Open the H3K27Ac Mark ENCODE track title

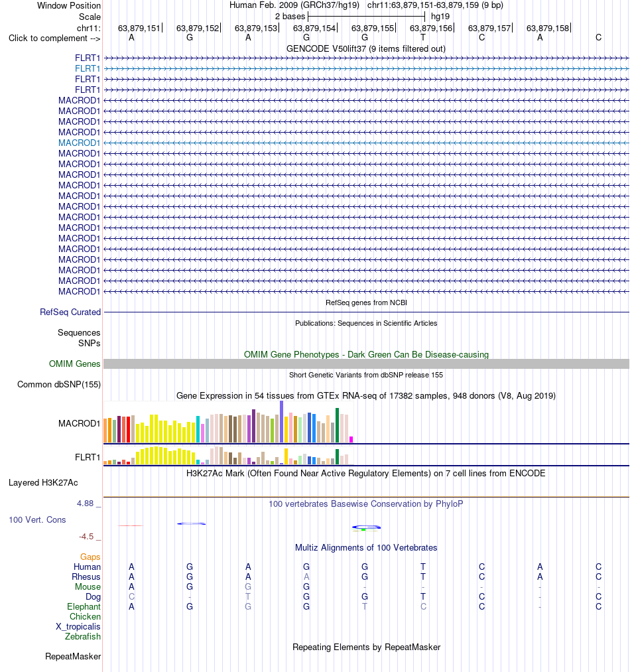point(366,473)
